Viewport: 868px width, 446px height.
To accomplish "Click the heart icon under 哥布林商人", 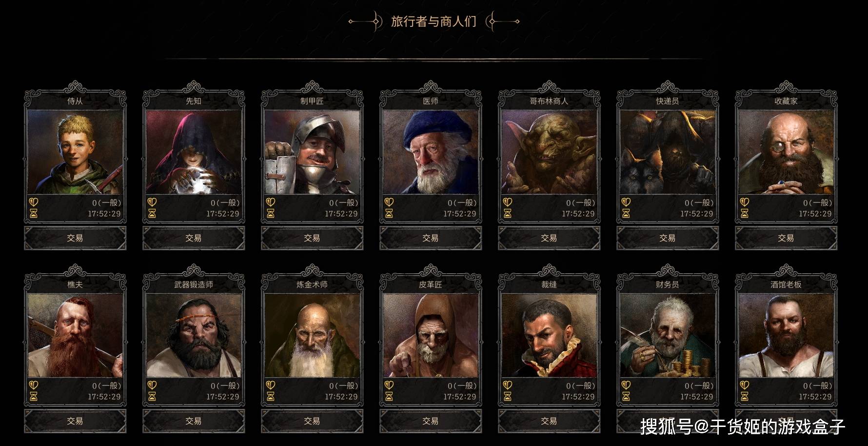I will pos(508,202).
